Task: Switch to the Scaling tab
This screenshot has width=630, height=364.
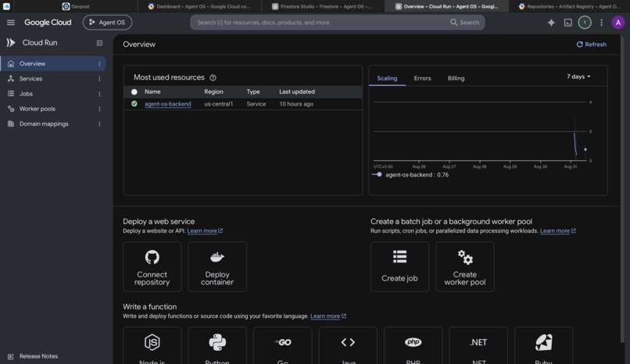Action: click(387, 78)
